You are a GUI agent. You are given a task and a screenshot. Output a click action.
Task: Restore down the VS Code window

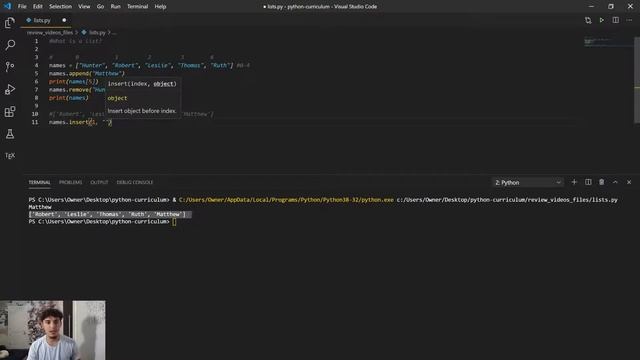(611, 7)
